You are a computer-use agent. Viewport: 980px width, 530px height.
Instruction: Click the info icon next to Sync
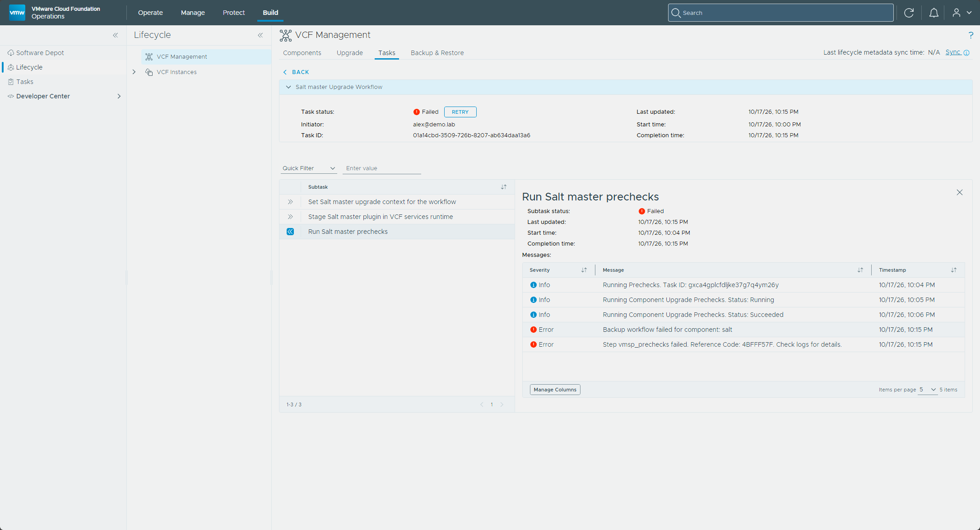click(x=966, y=53)
